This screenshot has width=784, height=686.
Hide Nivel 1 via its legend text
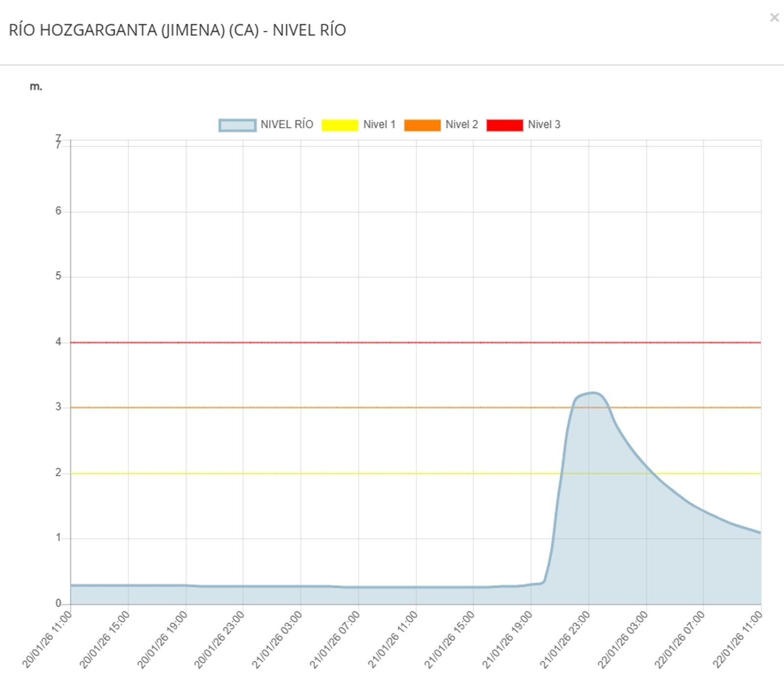click(x=379, y=125)
